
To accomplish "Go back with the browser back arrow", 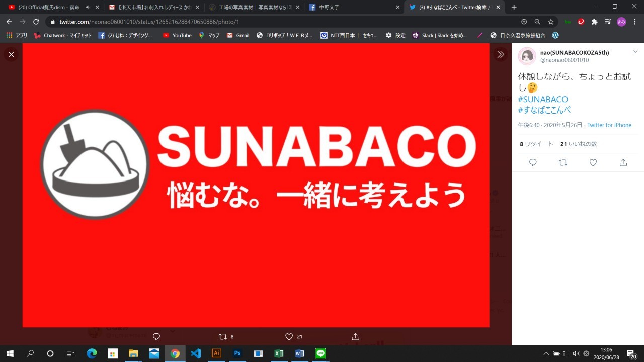I will pyautogui.click(x=9, y=22).
